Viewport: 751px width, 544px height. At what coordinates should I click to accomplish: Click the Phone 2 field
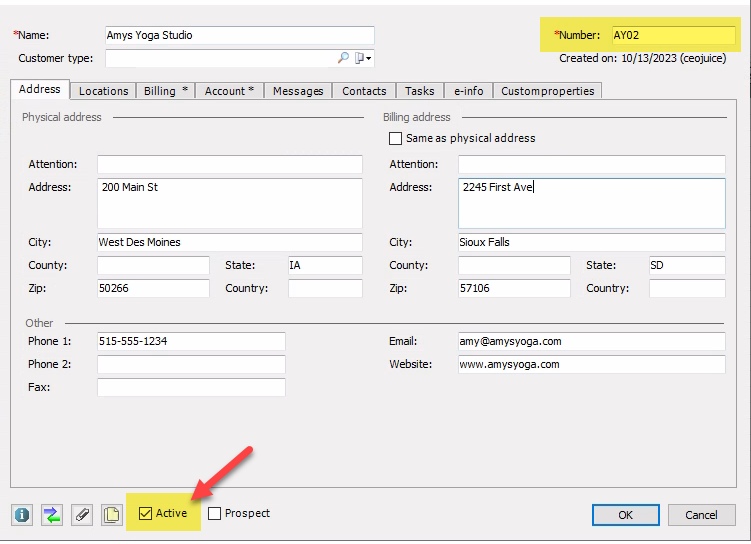coord(191,364)
